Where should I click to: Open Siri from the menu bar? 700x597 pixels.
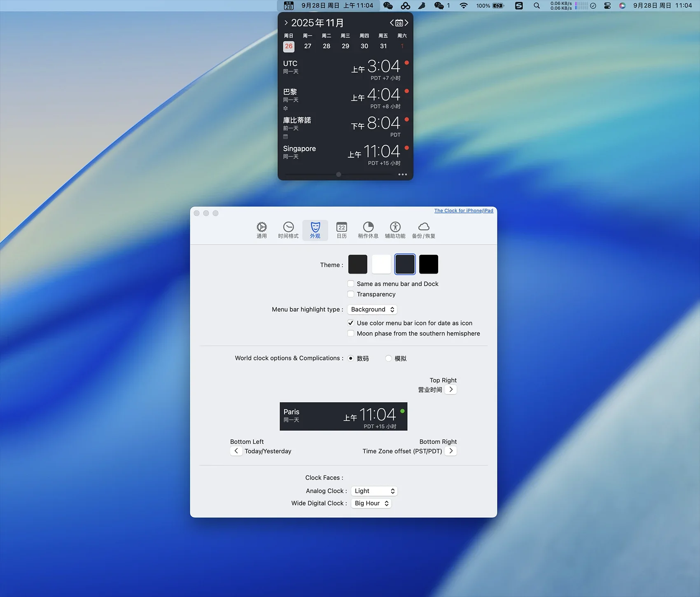tap(622, 5)
